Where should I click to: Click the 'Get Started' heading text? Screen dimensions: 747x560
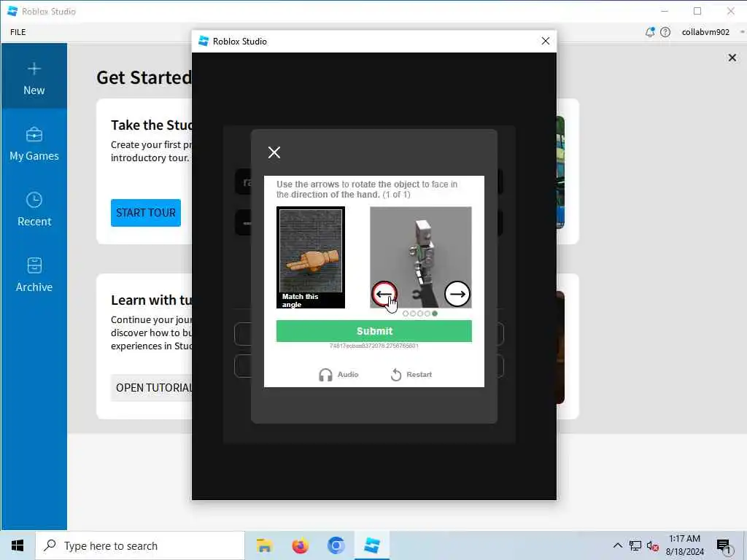[x=144, y=77]
